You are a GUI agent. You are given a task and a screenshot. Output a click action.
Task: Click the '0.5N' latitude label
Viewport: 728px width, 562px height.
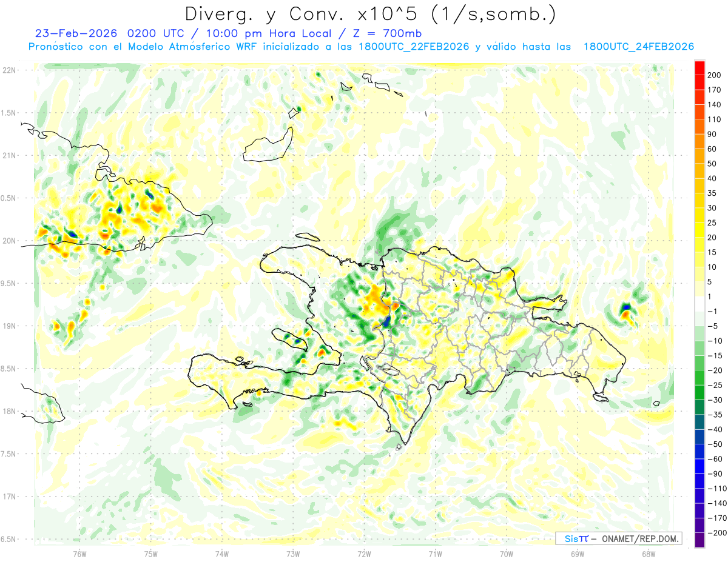click(8, 198)
